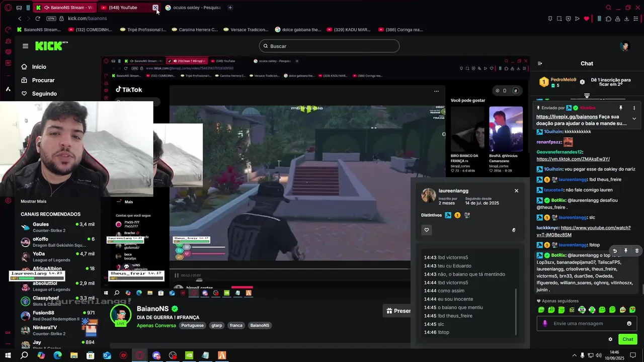Viewport: 644px width, 362px height.
Task: Close the laureenlangg user card
Action: coord(516,191)
